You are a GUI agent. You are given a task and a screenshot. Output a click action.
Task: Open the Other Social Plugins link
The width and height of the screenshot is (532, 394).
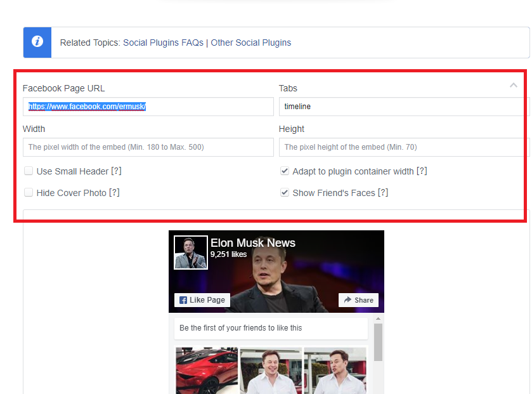click(x=251, y=43)
